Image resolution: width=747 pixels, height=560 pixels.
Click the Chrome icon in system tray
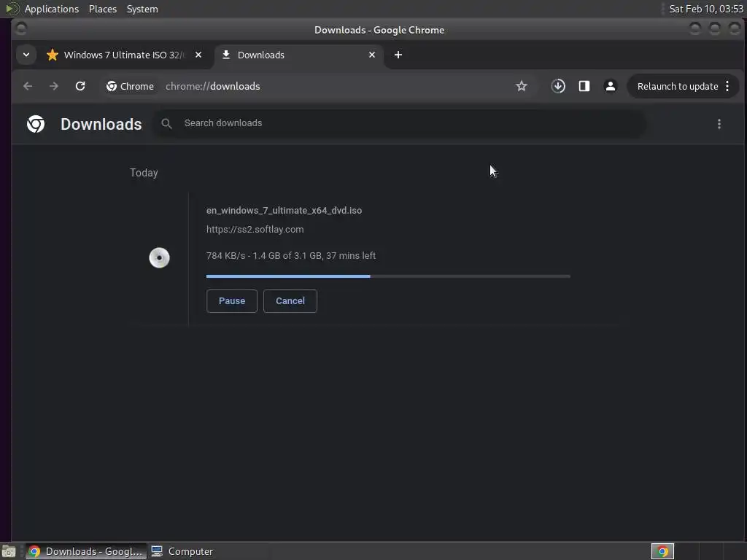(x=662, y=551)
